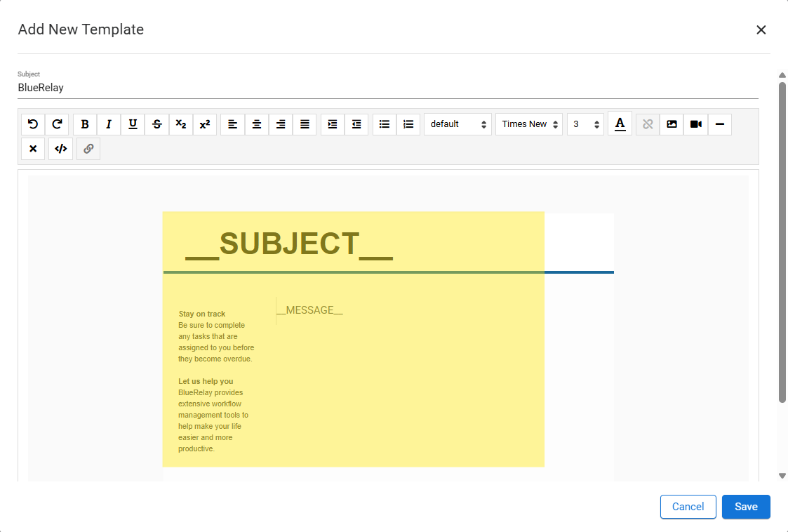The image size is (788, 532).
Task: Align text right
Action: (281, 124)
